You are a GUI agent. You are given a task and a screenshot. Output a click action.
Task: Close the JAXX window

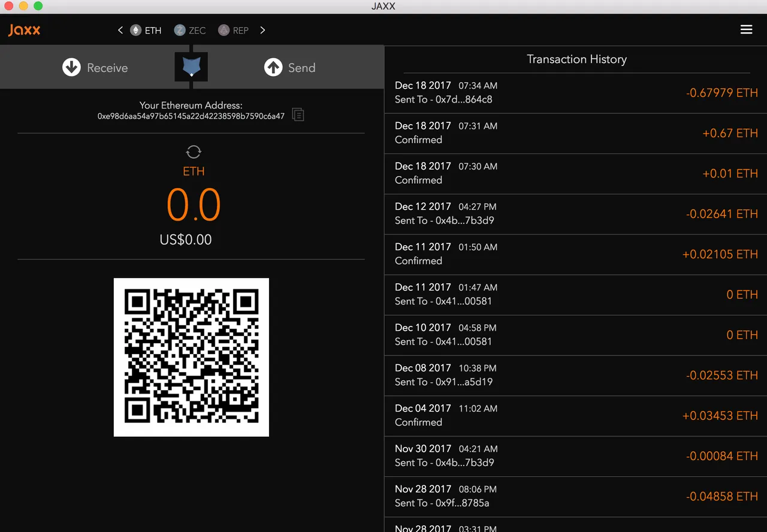pos(8,6)
